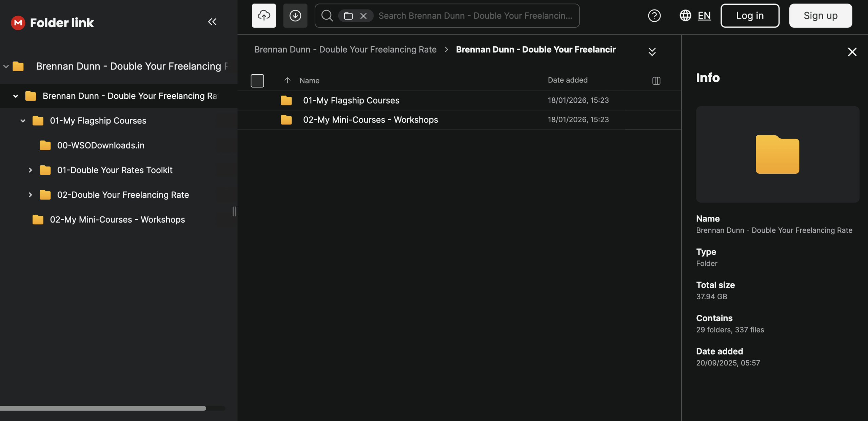Click the cloud upload icon
This screenshot has height=421, width=868.
264,16
